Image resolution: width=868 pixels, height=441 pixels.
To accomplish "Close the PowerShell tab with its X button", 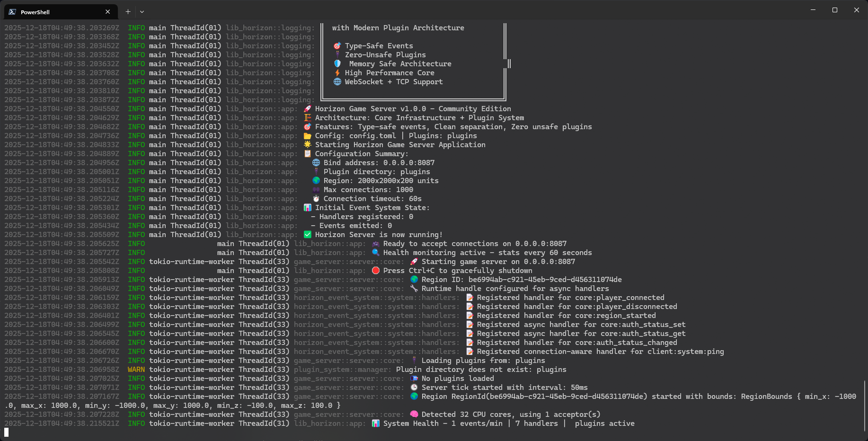I will pyautogui.click(x=106, y=11).
